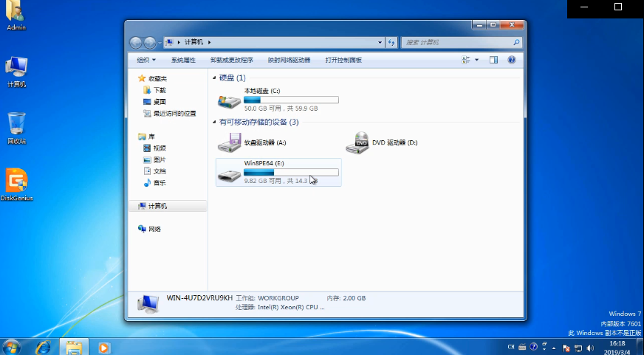Click the WinBPE64 (E:) drive icon
The height and width of the screenshot is (355, 644).
(230, 174)
